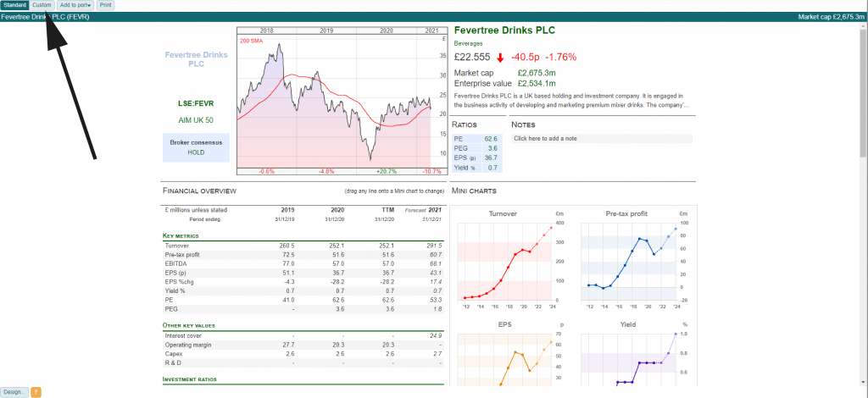Viewport: 868px width, 398px height.
Task: Select the PEG row in overview table
Action: (303, 309)
